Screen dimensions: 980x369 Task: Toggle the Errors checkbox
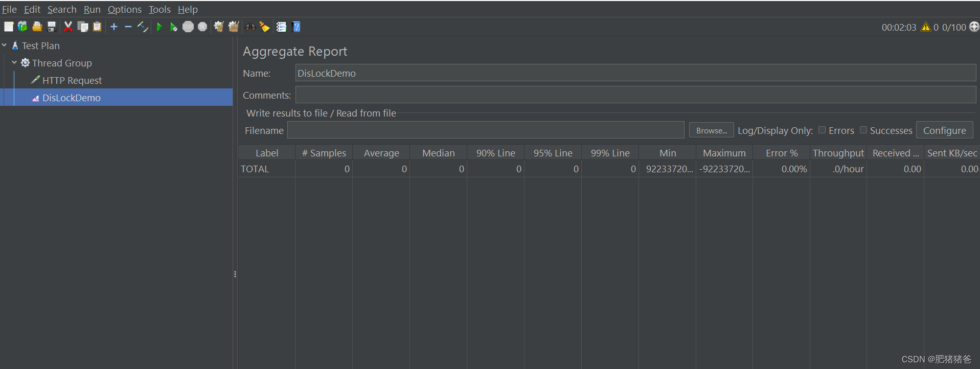pyautogui.click(x=822, y=130)
